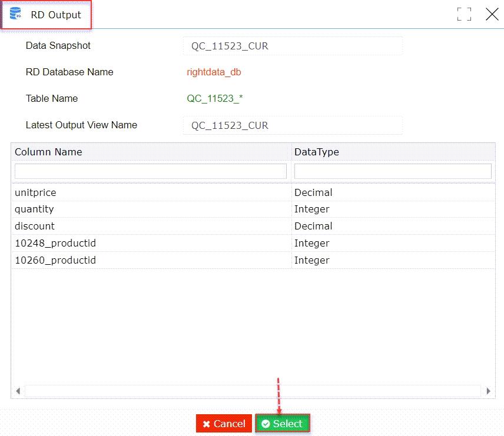The height and width of the screenshot is (436, 504).
Task: Click the Cancel button
Action: click(x=224, y=424)
